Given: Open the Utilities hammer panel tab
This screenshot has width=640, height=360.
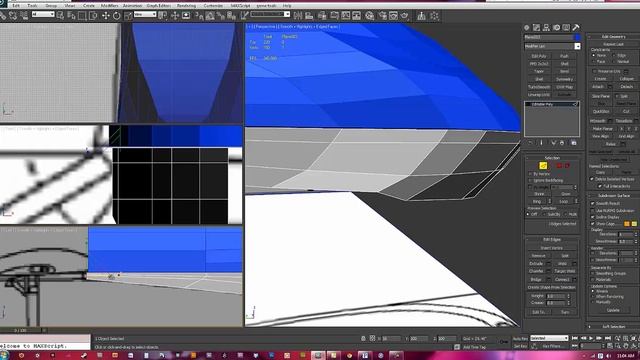Looking at the screenshot, I should 576,28.
